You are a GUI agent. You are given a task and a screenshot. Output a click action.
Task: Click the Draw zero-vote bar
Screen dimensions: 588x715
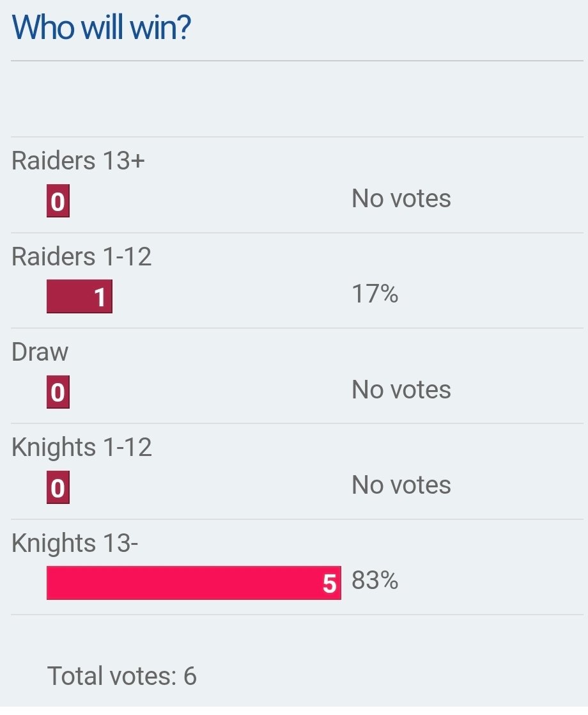click(x=58, y=391)
